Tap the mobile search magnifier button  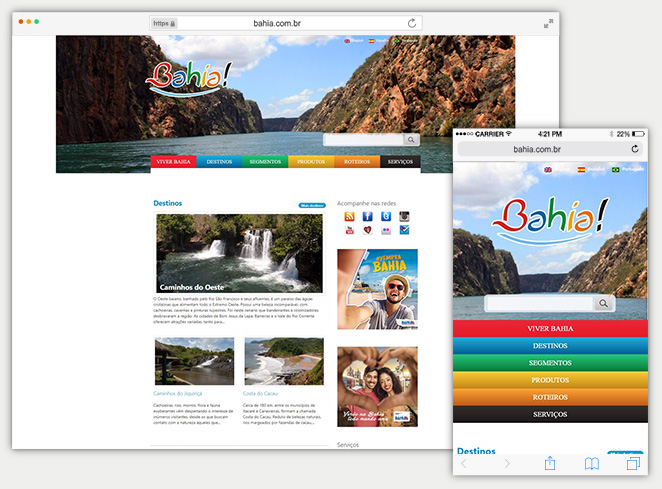click(x=604, y=303)
